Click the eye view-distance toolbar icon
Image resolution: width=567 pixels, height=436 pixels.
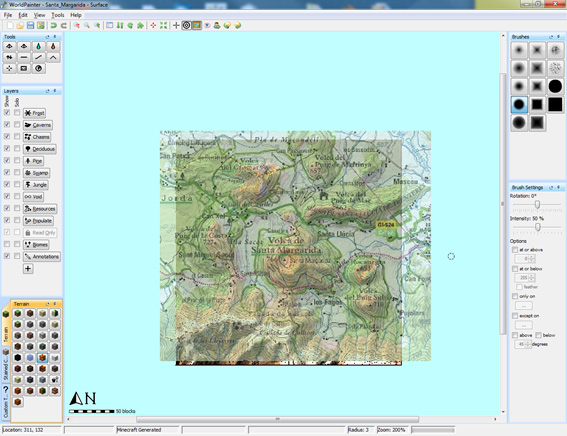click(207, 25)
